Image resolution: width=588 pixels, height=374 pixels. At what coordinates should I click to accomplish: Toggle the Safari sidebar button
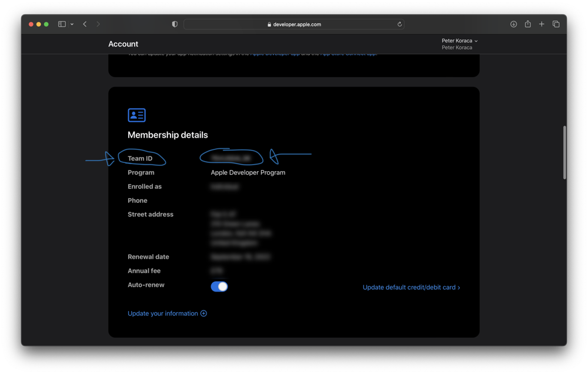click(62, 24)
